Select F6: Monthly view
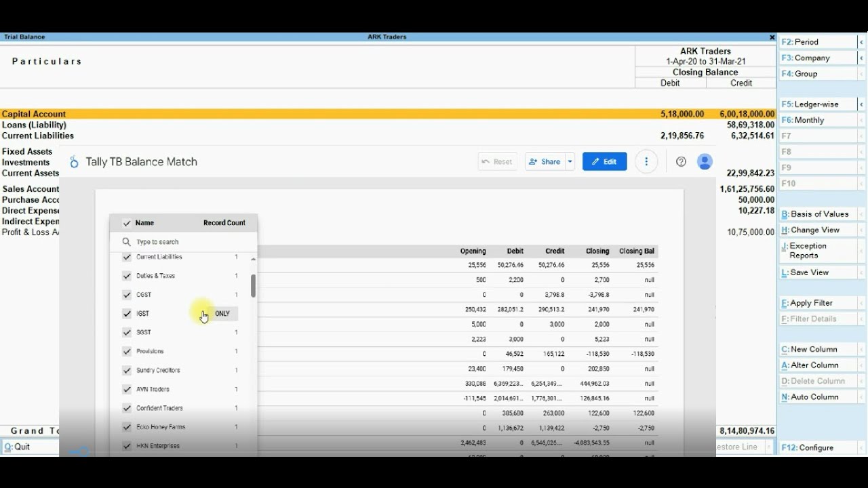Screen dimensions: 868x488 817,120
